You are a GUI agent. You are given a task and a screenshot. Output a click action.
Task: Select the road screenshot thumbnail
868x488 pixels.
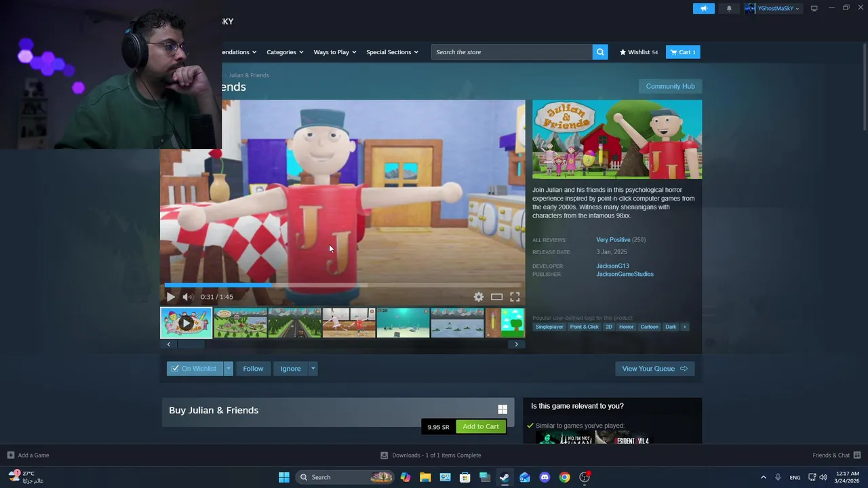point(294,323)
